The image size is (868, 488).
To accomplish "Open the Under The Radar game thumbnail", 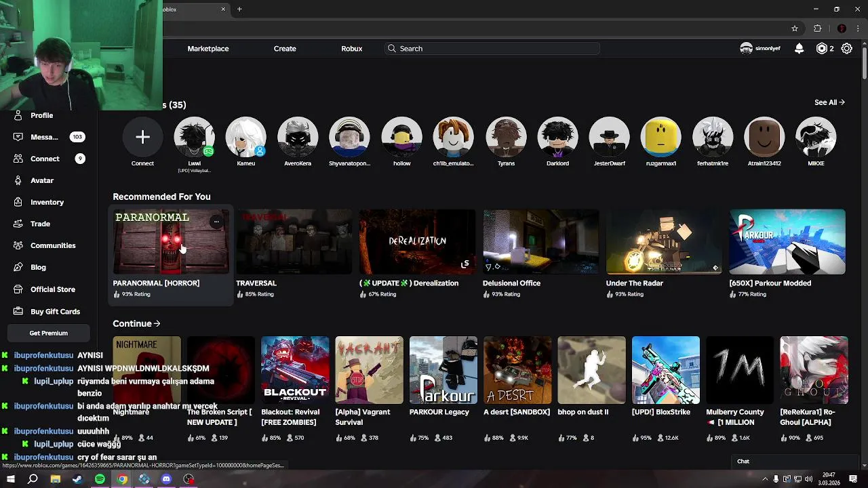I will point(664,242).
